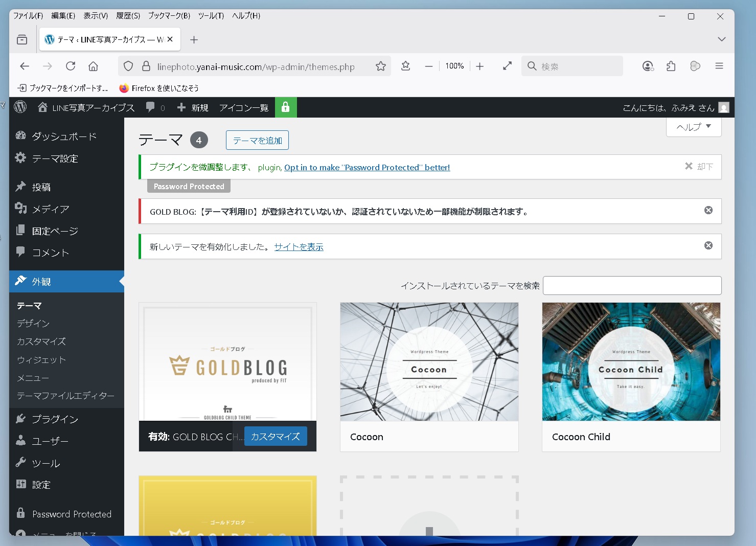Select the Cocoon Child theme thumbnail
Image resolution: width=756 pixels, height=546 pixels.
tap(631, 361)
